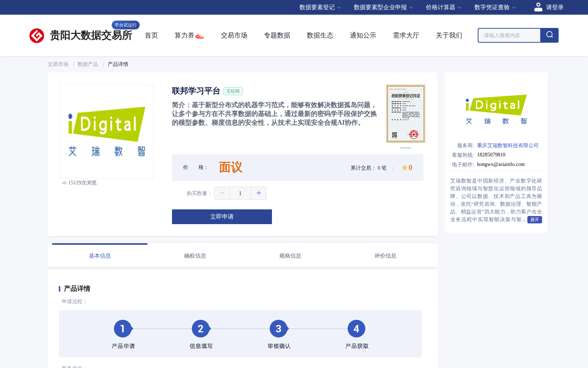Open 通知公示 navigation item
The height and width of the screenshot is (368, 588).
pyautogui.click(x=363, y=35)
